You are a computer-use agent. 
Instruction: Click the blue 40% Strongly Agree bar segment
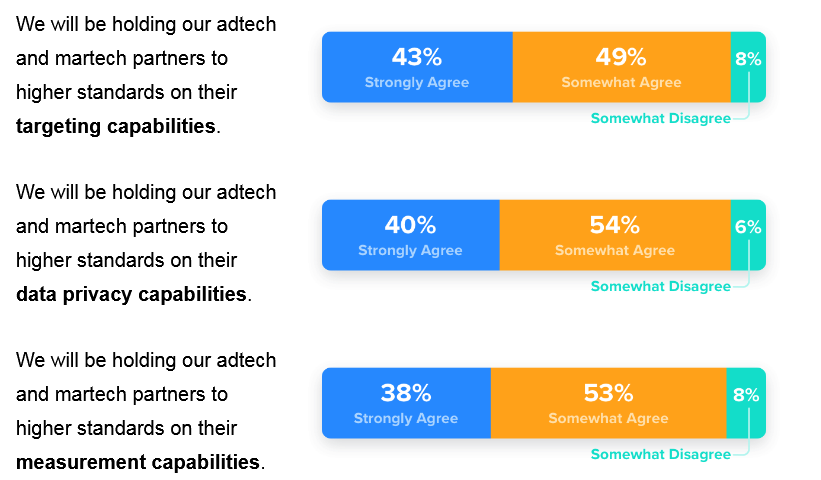(410, 235)
